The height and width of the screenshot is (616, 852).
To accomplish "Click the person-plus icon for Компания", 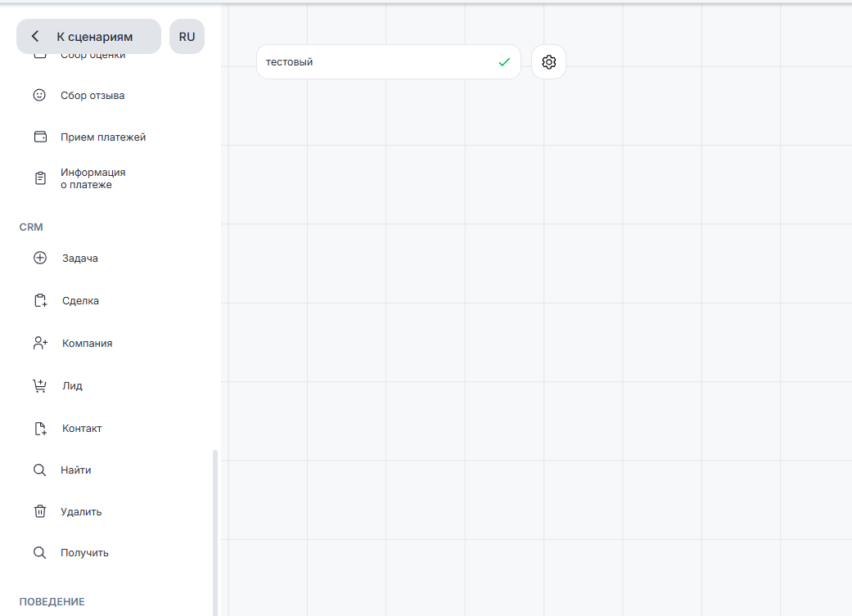I will tap(40, 344).
